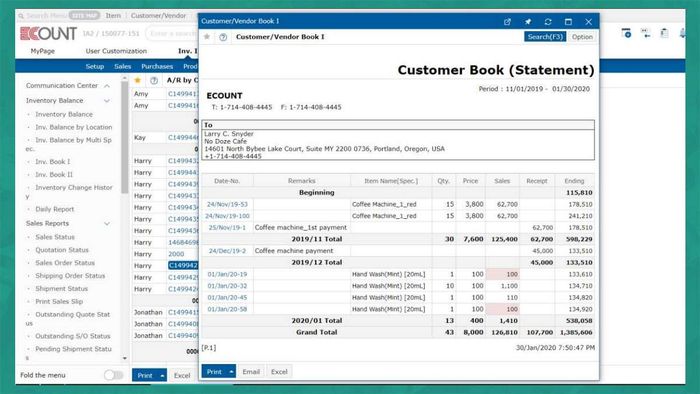The height and width of the screenshot is (394, 700).
Task: Open Outstanding S/O Status in sidebar
Action: 72,336
